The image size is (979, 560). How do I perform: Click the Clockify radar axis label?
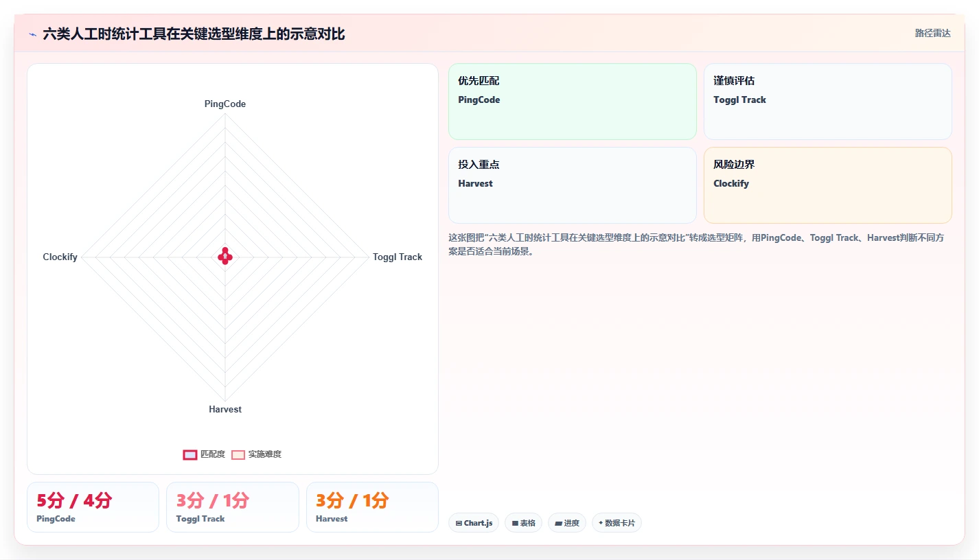[60, 257]
